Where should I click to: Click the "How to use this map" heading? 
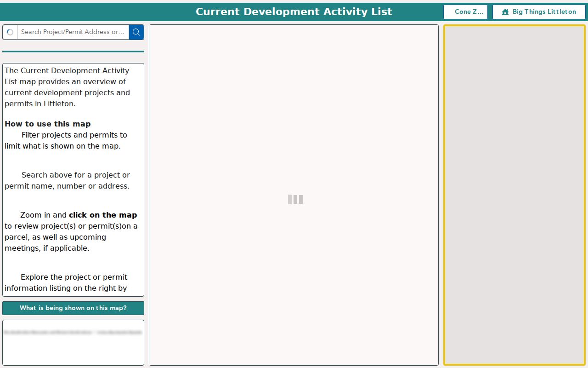(x=48, y=124)
